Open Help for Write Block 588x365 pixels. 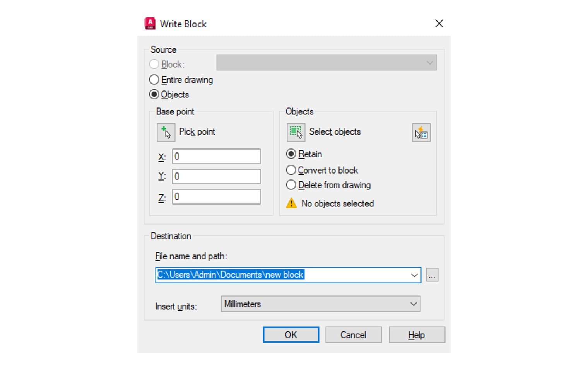pos(417,335)
